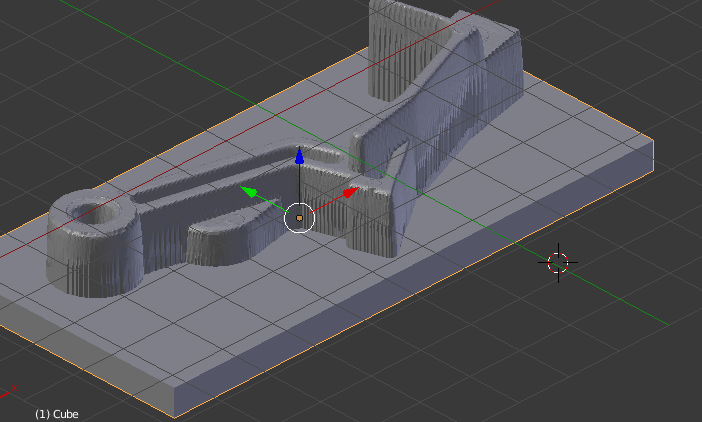Click the "(1) Cube" object label
Image resolution: width=702 pixels, height=422 pixels.
(56, 414)
